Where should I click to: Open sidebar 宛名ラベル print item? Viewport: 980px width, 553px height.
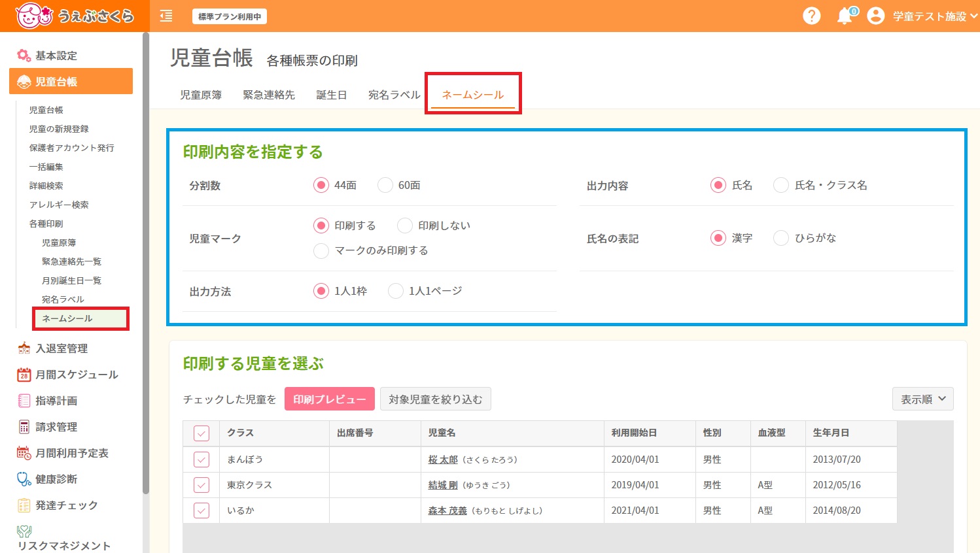[x=63, y=299]
